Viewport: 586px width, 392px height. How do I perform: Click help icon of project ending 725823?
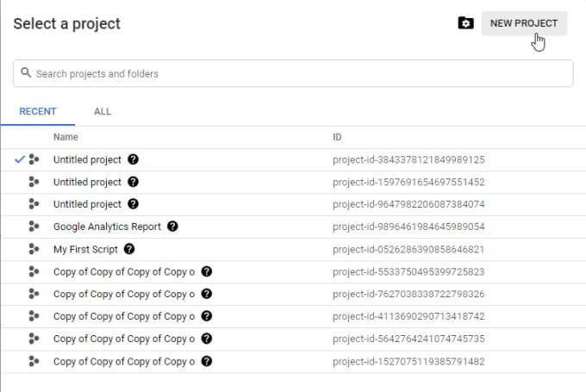click(x=207, y=271)
